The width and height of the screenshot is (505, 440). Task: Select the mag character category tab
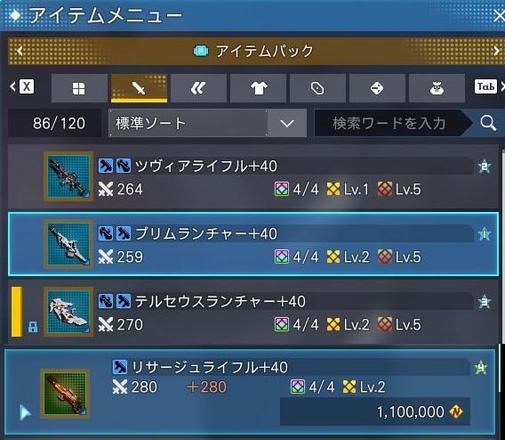point(437,88)
